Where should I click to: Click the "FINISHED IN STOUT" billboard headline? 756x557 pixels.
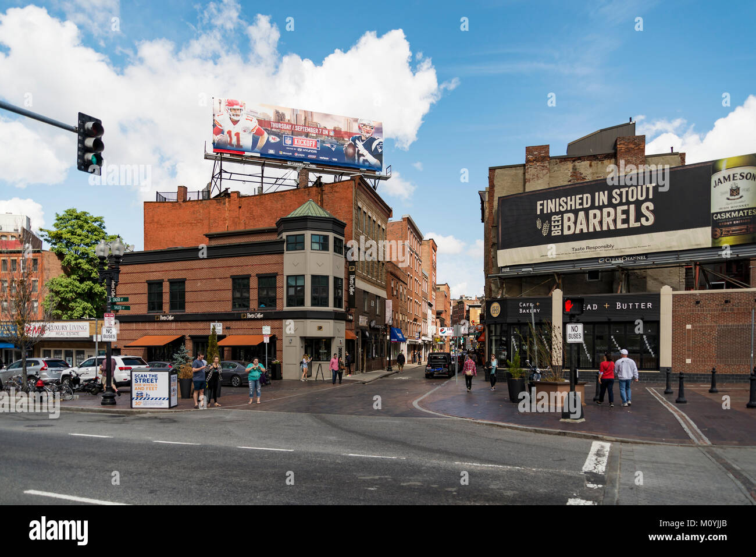(x=595, y=200)
